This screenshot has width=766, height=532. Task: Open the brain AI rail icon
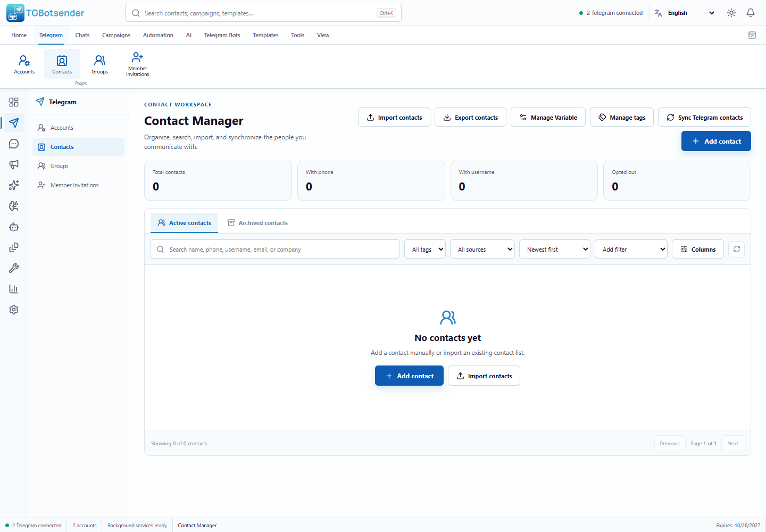pyautogui.click(x=14, y=206)
